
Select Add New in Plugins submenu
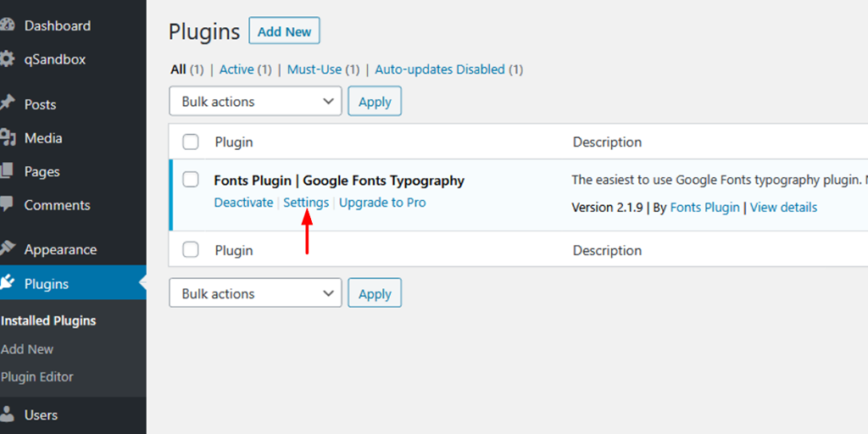(27, 349)
